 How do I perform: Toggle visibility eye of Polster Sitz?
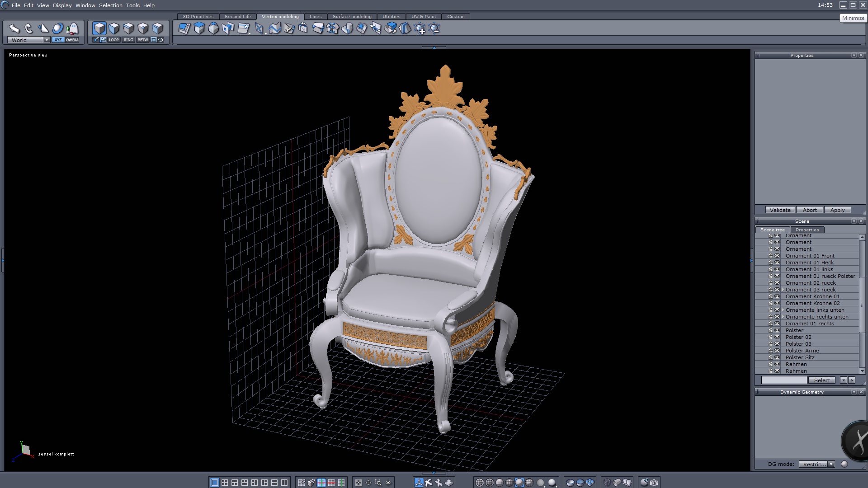777,357
